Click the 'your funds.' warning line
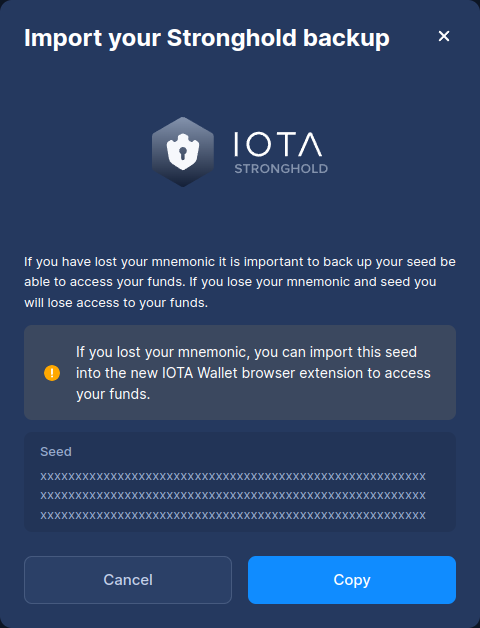Viewport: 480px width, 628px height. point(113,394)
